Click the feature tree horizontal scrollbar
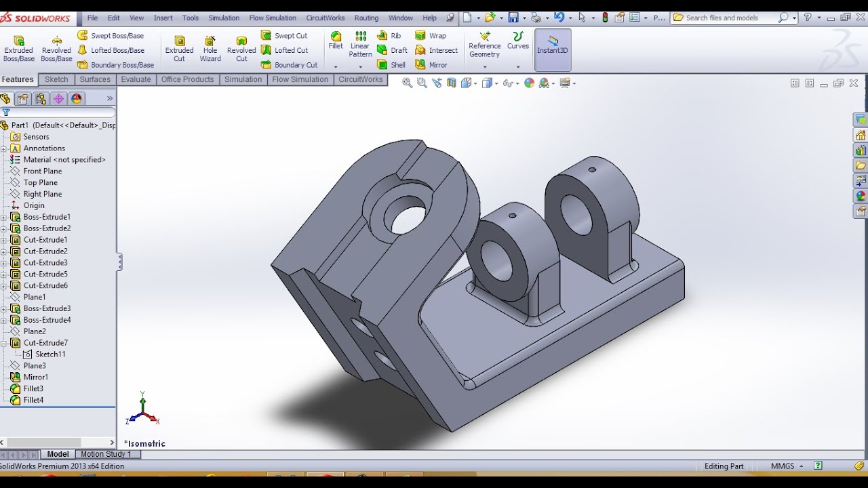868x488 pixels. (x=58, y=443)
